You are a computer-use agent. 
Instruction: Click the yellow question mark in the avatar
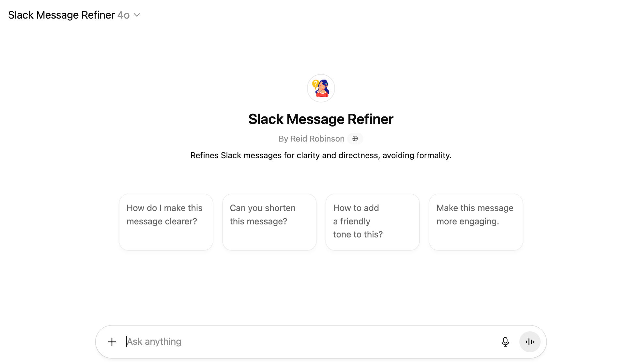coord(315,84)
